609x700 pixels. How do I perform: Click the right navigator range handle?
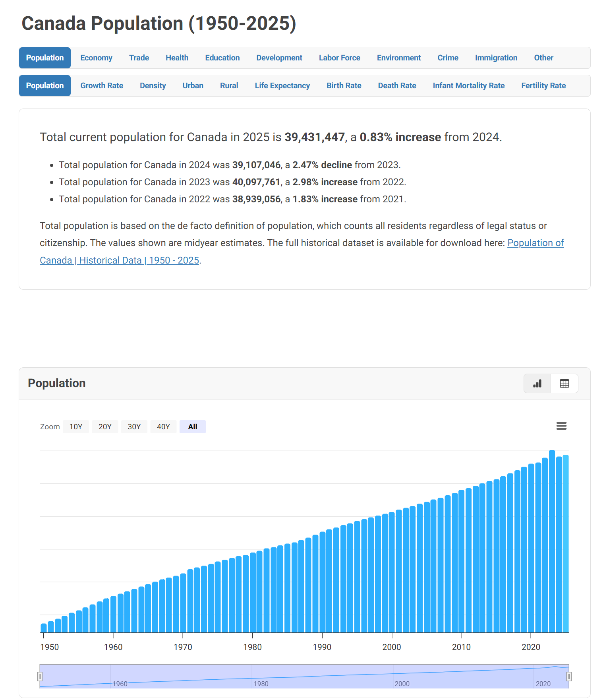pyautogui.click(x=569, y=677)
